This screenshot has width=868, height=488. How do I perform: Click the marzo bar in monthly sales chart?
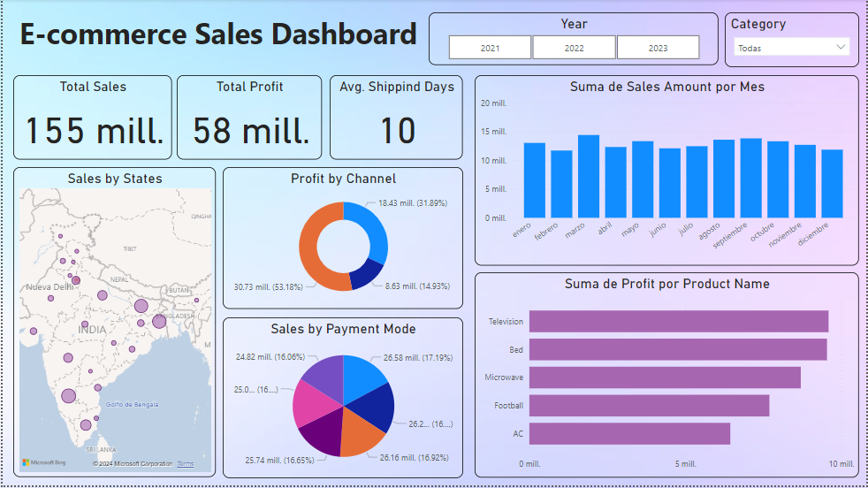coord(589,177)
